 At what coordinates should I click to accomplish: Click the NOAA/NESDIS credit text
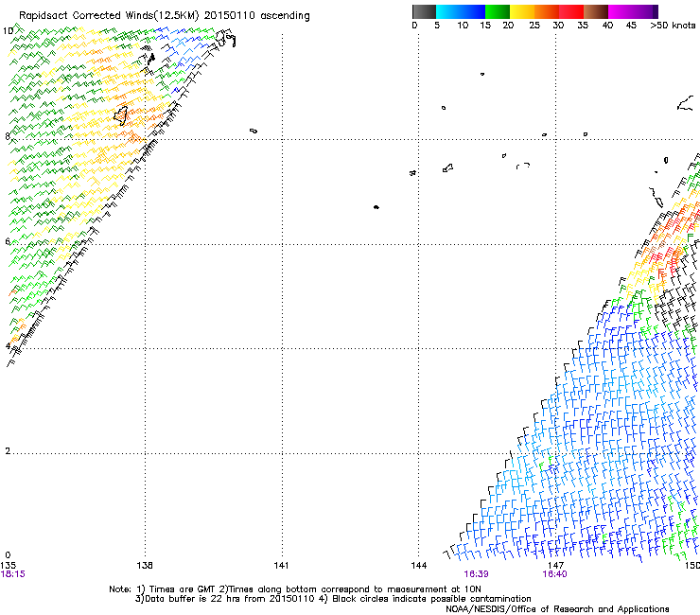click(557, 609)
